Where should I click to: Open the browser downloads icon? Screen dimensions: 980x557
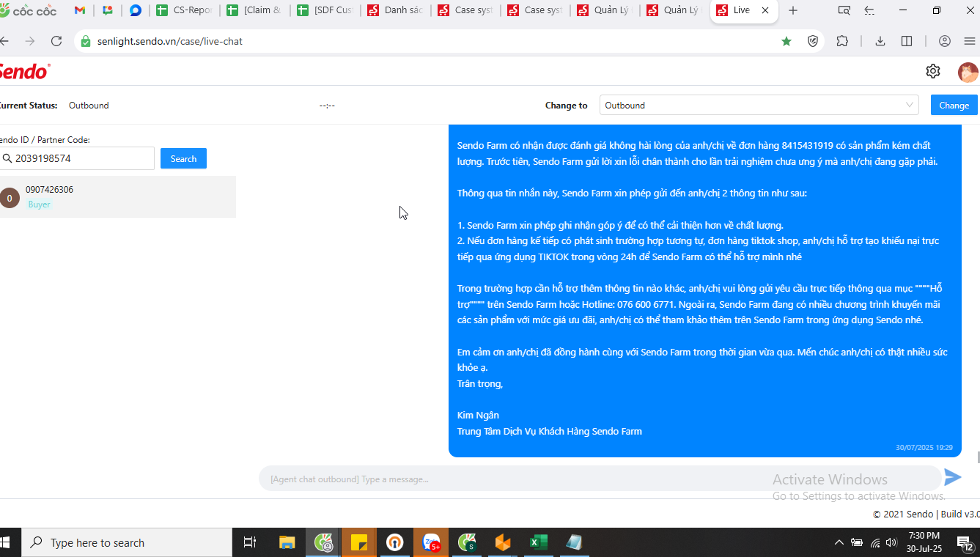pyautogui.click(x=880, y=41)
